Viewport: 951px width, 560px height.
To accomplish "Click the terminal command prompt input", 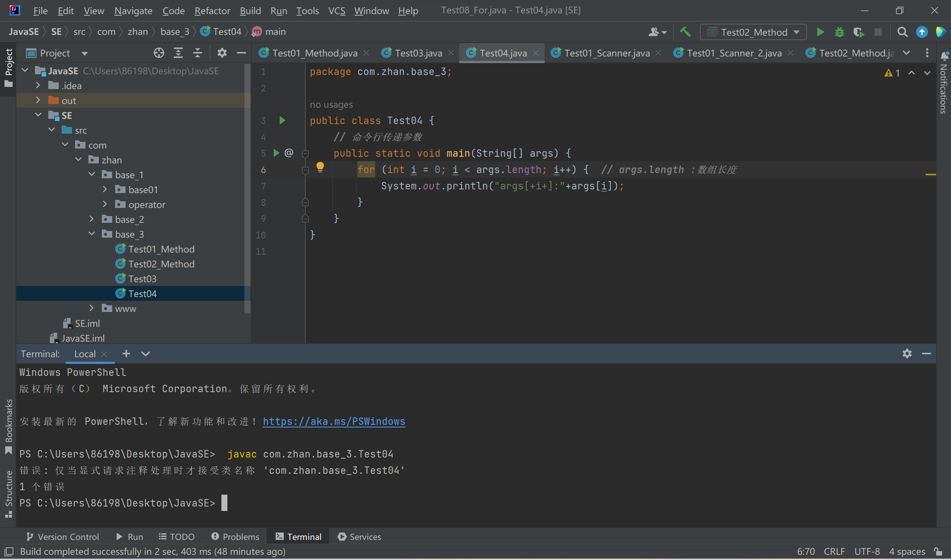I will (224, 503).
